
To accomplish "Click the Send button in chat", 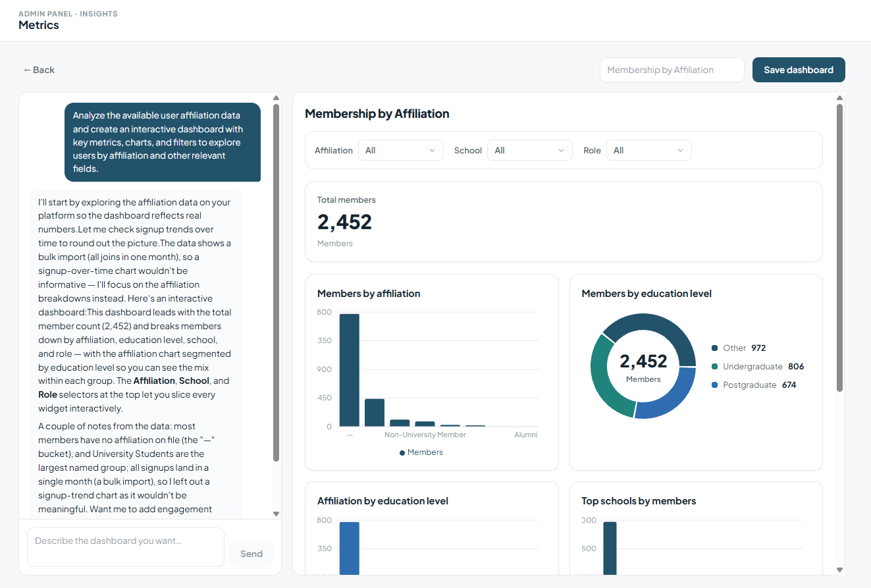I will [x=251, y=554].
